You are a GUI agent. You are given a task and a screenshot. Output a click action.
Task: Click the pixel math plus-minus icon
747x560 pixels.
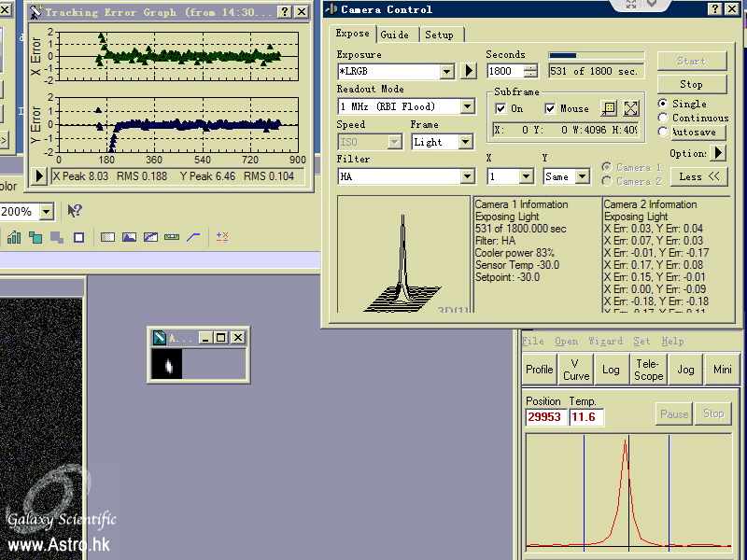click(x=222, y=237)
